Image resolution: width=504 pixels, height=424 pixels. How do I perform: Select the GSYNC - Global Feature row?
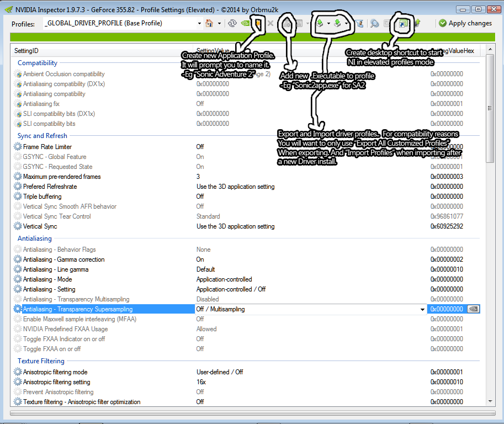coord(55,157)
